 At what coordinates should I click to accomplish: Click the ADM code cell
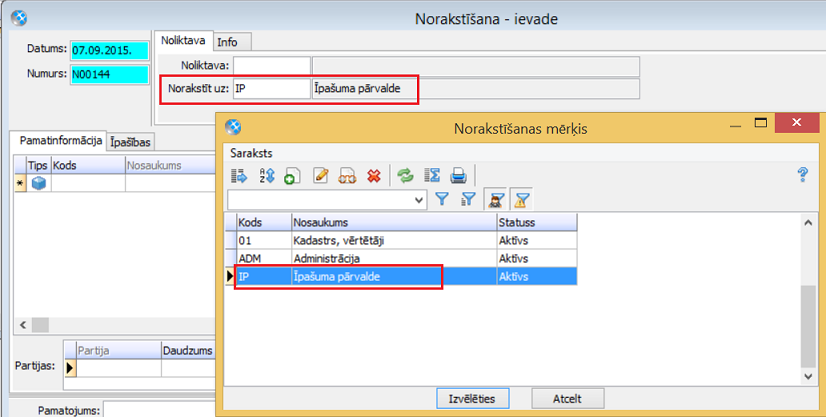(x=264, y=259)
